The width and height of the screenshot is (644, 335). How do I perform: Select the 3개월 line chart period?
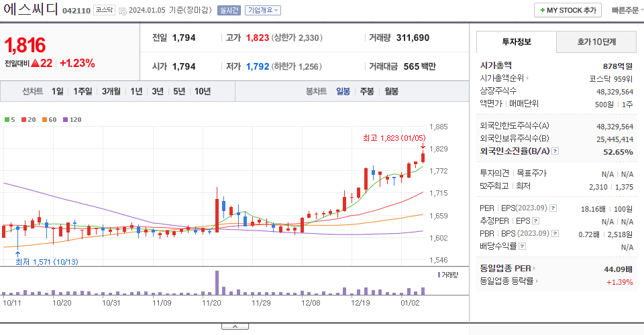pyautogui.click(x=111, y=91)
